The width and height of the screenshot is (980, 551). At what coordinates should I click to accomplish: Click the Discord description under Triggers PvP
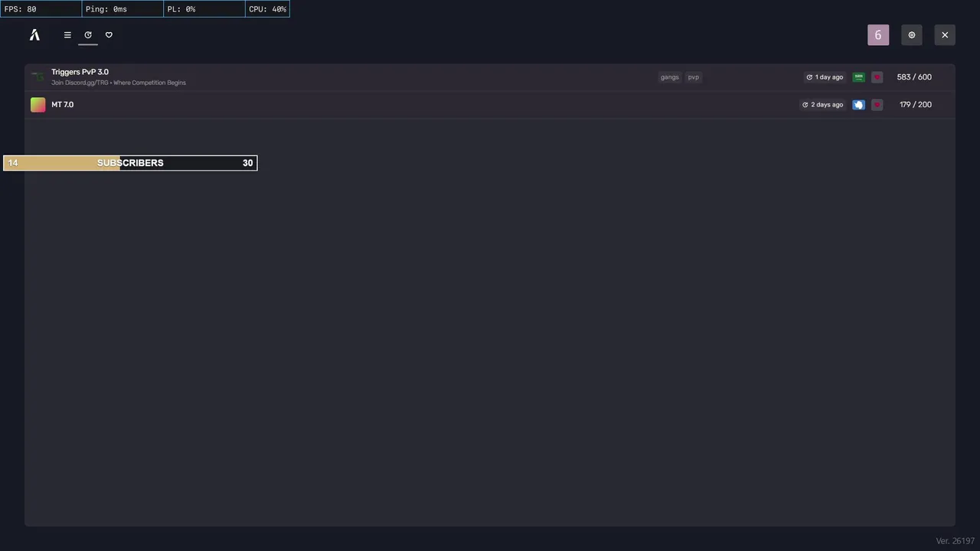tap(119, 83)
